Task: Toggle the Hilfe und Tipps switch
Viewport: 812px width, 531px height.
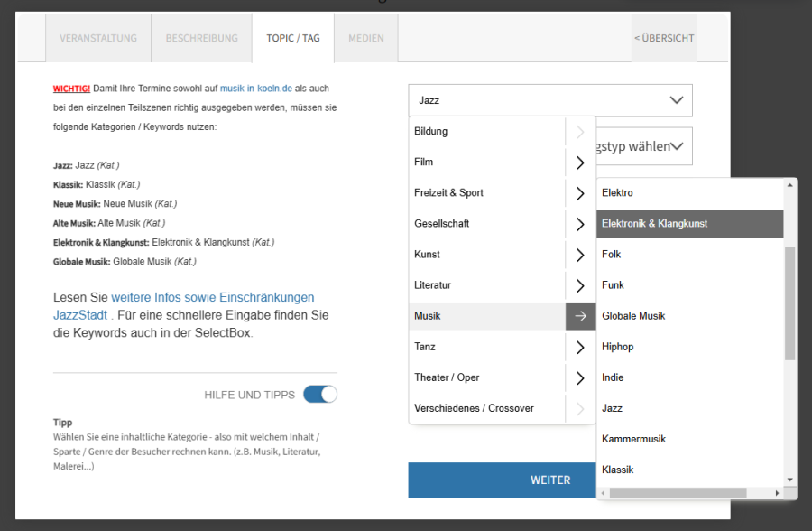Action: [320, 395]
